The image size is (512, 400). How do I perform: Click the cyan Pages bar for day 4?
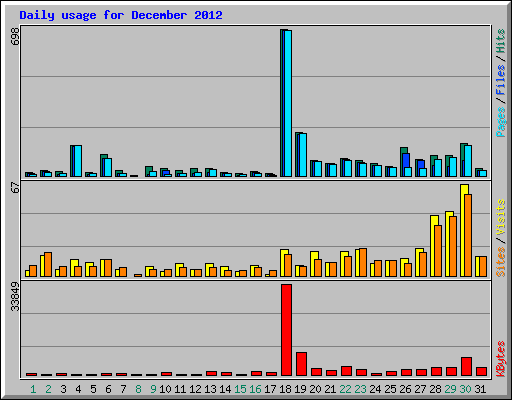click(78, 161)
